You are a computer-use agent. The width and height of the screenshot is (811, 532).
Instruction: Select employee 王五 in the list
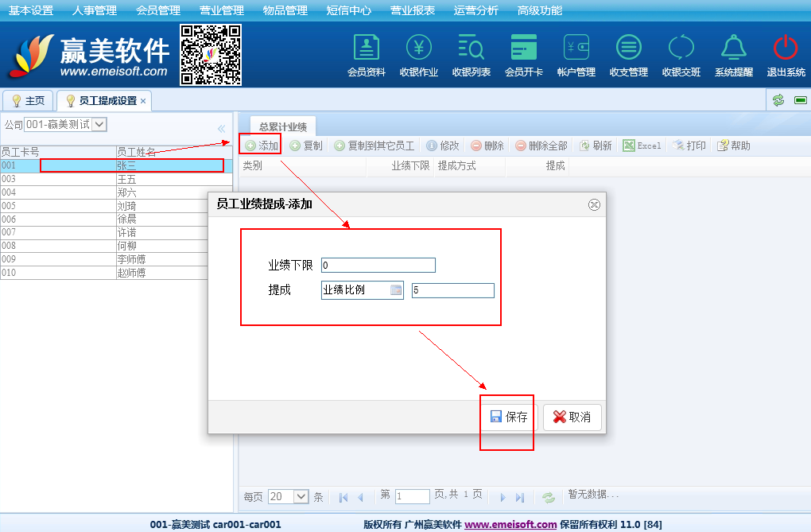click(126, 179)
